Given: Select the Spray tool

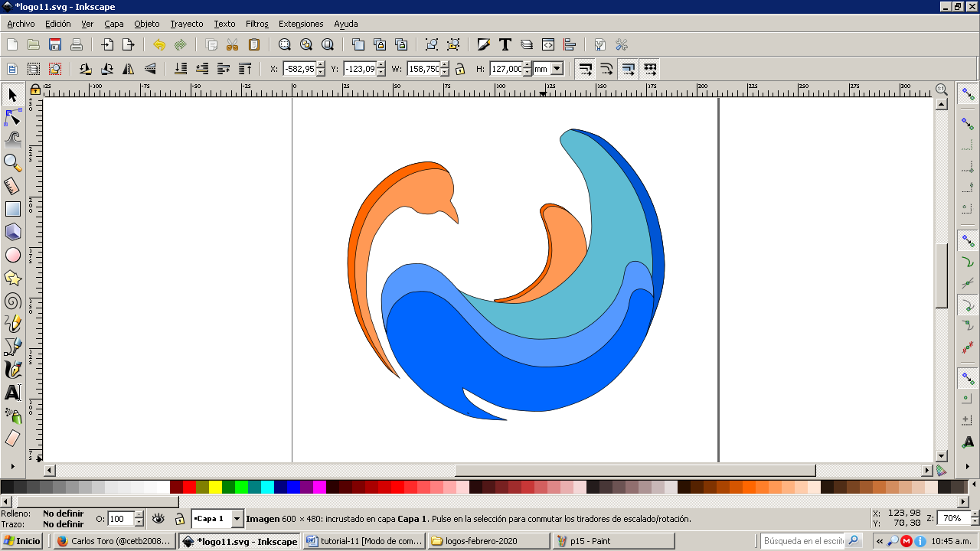Looking at the screenshot, I should (12, 416).
